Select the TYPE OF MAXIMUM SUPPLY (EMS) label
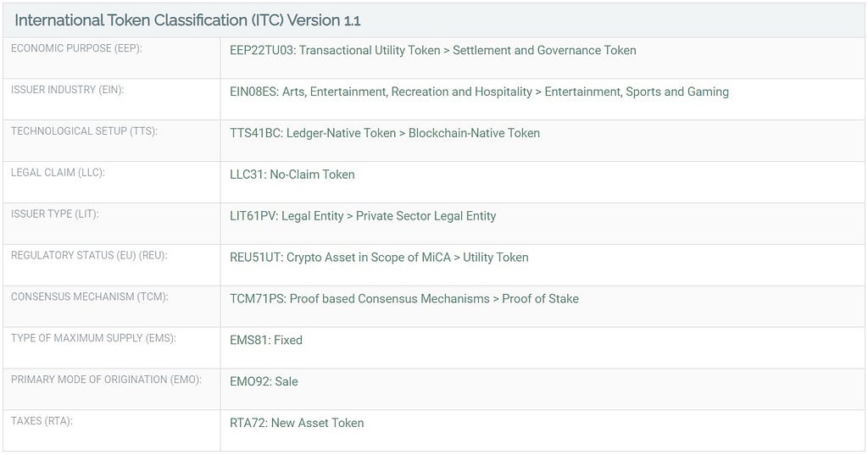The height and width of the screenshot is (455, 868). pyautogui.click(x=93, y=338)
